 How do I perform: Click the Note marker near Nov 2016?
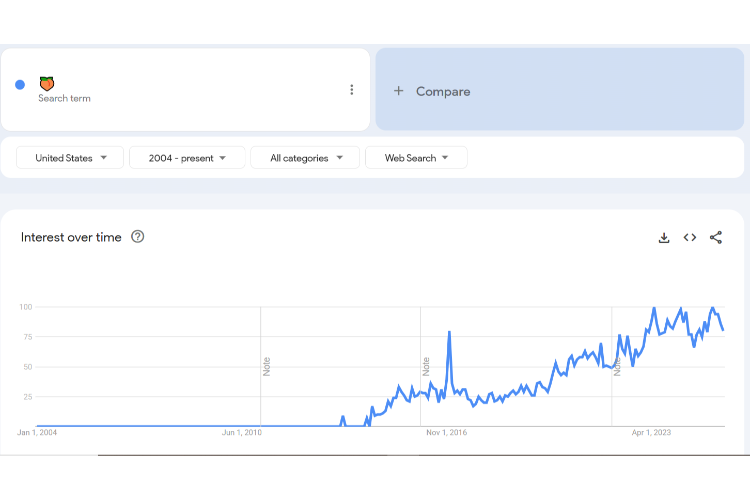426,366
